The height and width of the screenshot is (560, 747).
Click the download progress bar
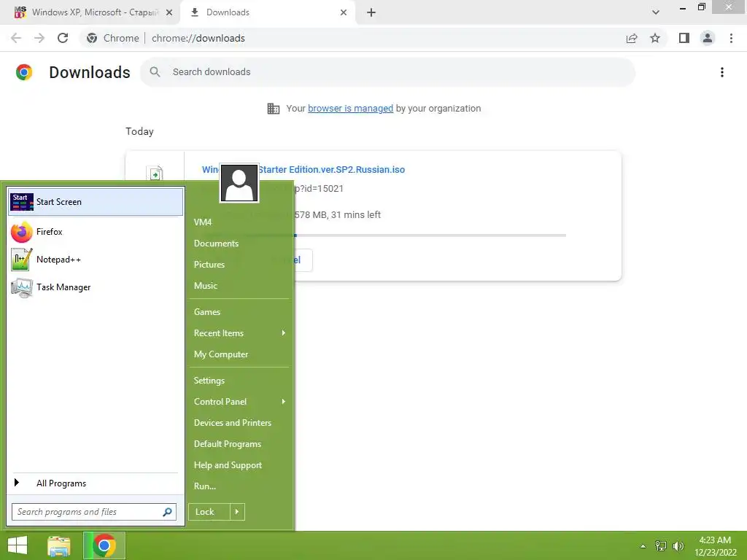click(x=384, y=236)
